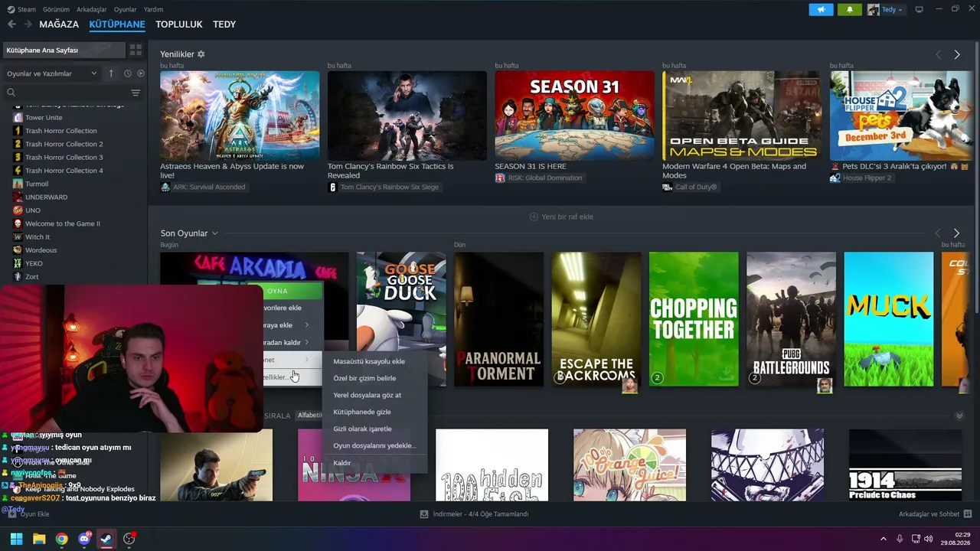The width and height of the screenshot is (980, 551).
Task: Show next Son Oyunlar items arrow
Action: pos(957,233)
